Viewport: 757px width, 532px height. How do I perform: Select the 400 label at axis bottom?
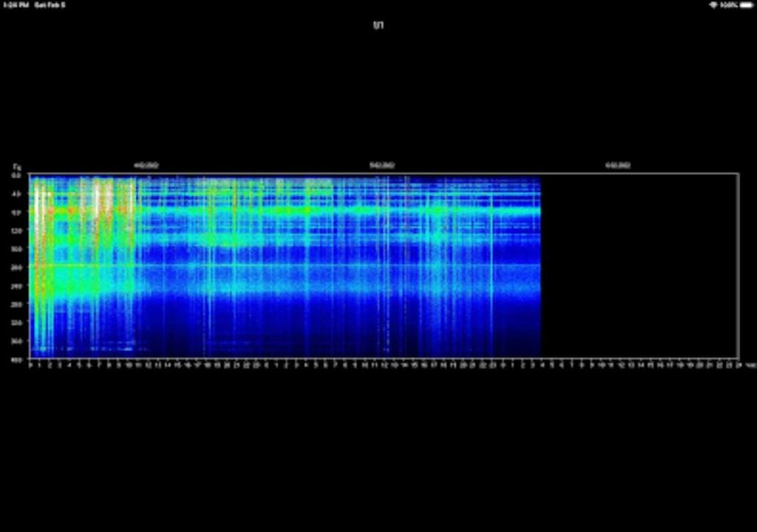point(16,360)
